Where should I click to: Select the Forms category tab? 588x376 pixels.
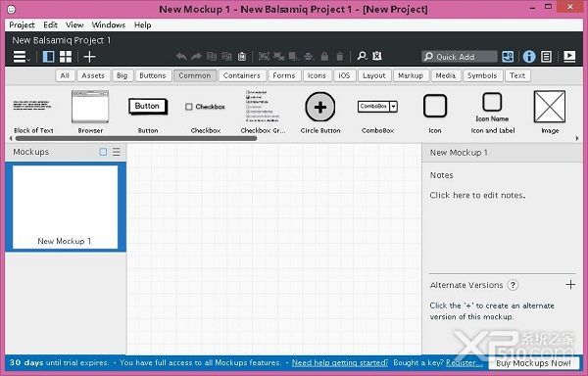pos(284,75)
